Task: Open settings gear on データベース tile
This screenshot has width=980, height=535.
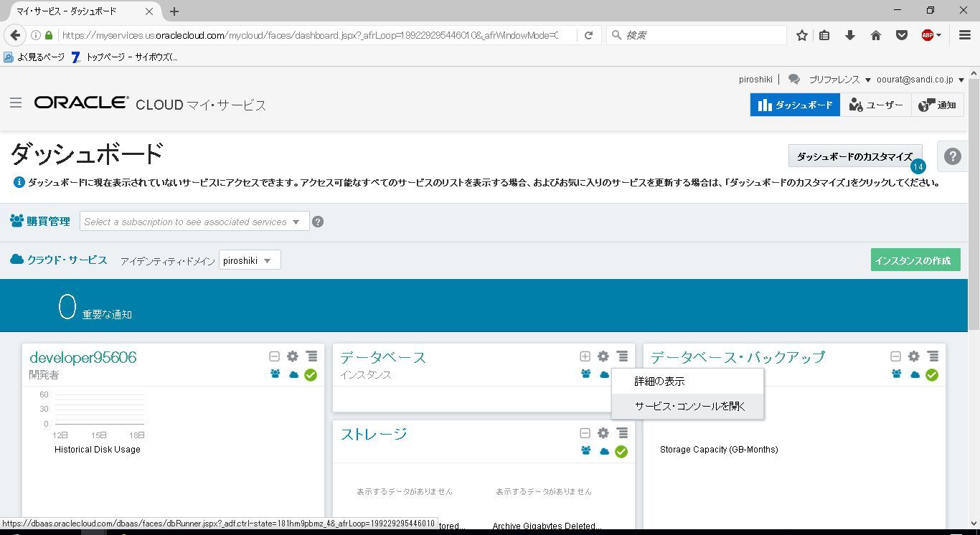Action: 603,356
